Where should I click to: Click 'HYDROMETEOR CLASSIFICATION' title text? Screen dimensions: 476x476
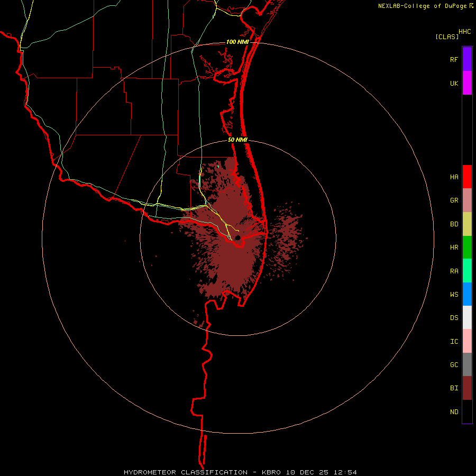point(186,472)
